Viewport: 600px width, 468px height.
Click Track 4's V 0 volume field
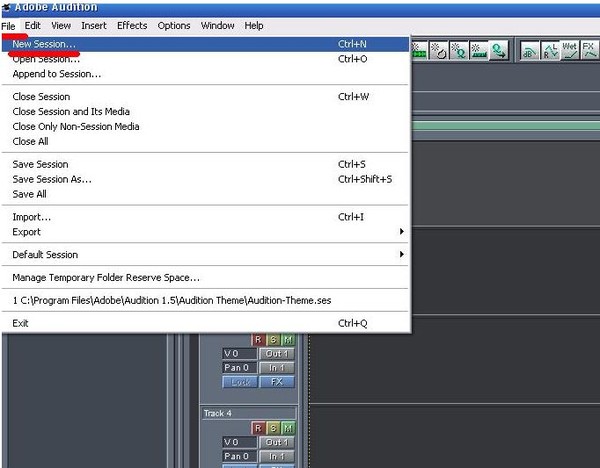(x=240, y=442)
